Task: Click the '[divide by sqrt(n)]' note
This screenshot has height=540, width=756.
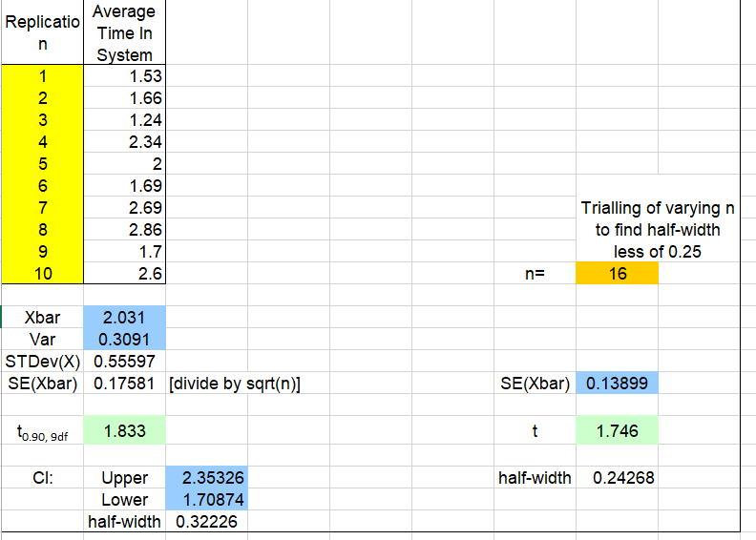Action: click(235, 383)
